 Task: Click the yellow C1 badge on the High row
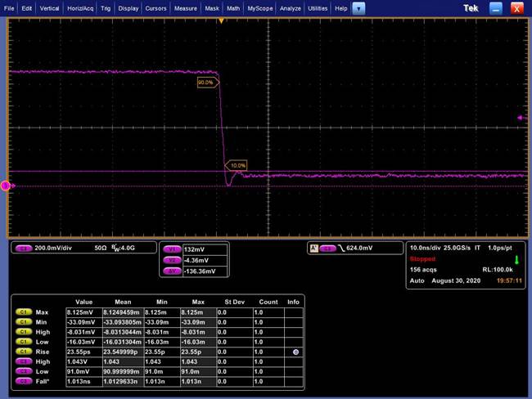[x=24, y=332]
